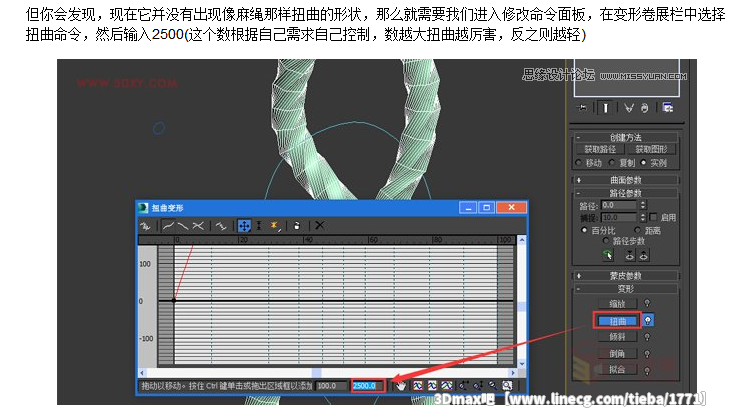
Task: Click Previous Shape icon in path parameters
Action: coord(630,255)
